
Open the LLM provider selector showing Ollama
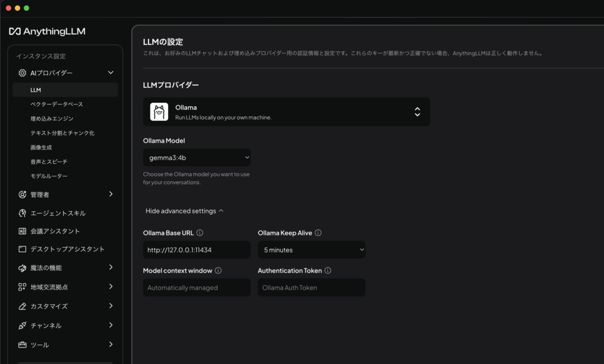click(x=286, y=112)
